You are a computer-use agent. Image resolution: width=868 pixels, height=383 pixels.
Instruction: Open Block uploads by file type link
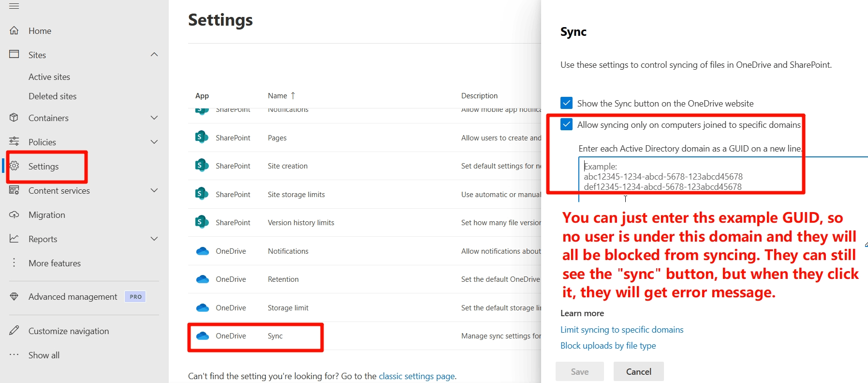tap(608, 346)
